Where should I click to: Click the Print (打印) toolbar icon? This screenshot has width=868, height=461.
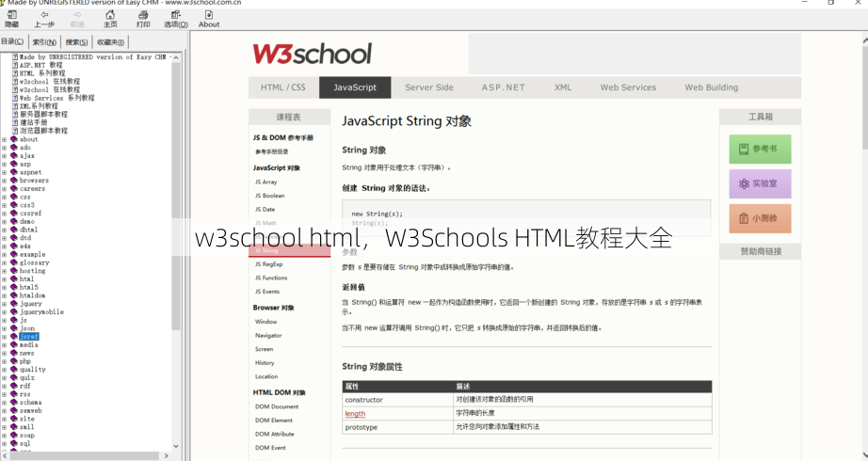(x=143, y=15)
